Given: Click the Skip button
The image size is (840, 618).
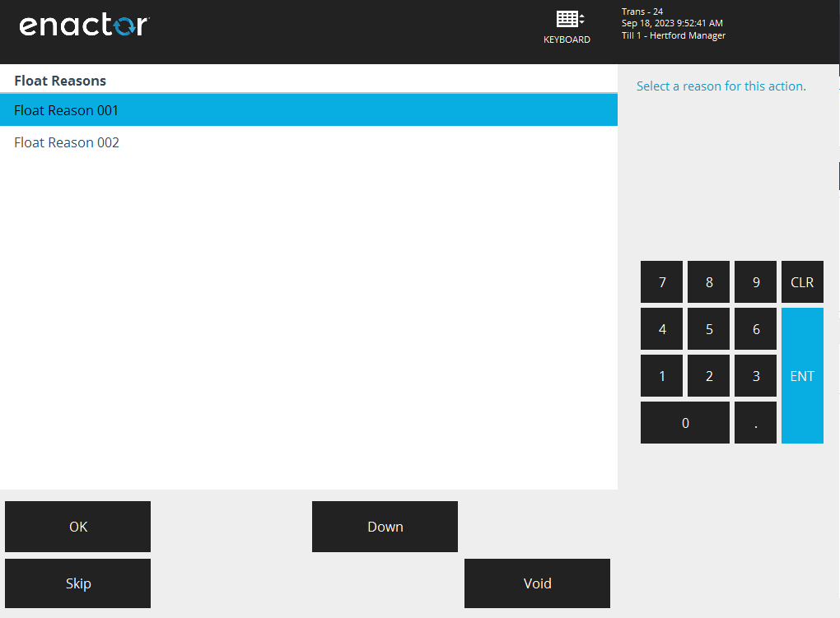Looking at the screenshot, I should (x=77, y=583).
